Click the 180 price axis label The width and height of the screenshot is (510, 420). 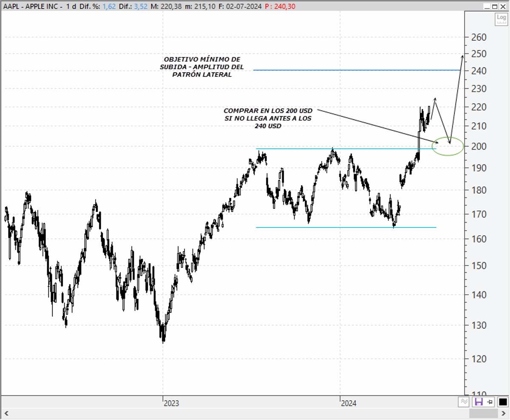(479, 190)
